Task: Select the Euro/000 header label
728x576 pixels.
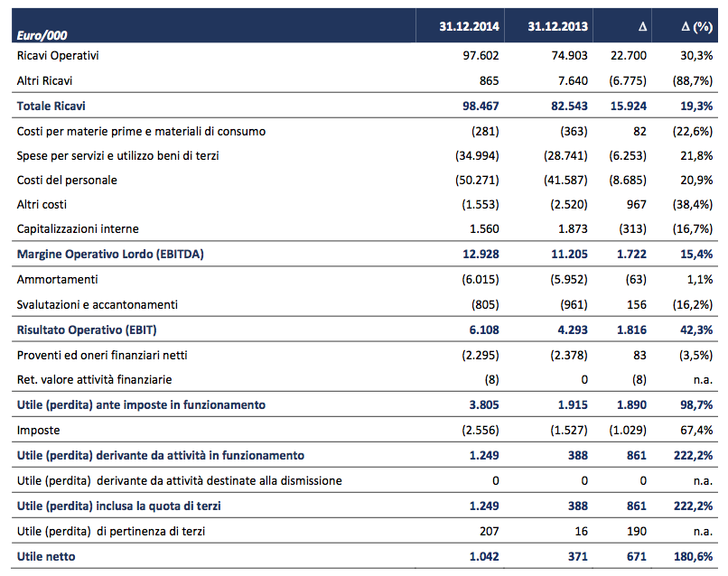Action: point(42,35)
